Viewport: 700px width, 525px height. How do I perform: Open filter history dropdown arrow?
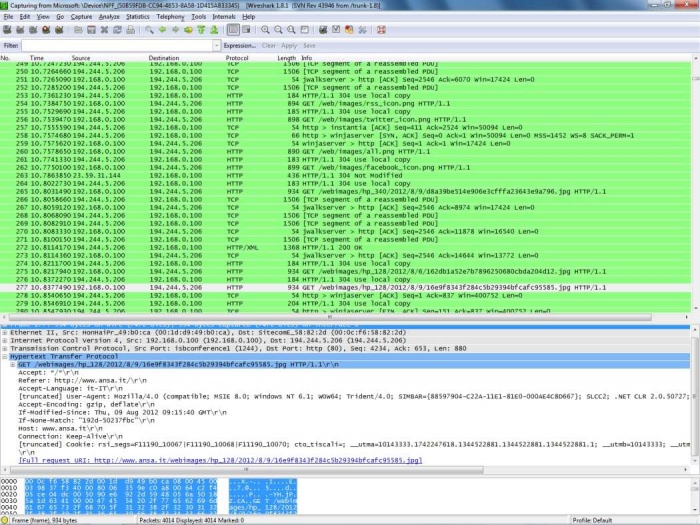217,46
